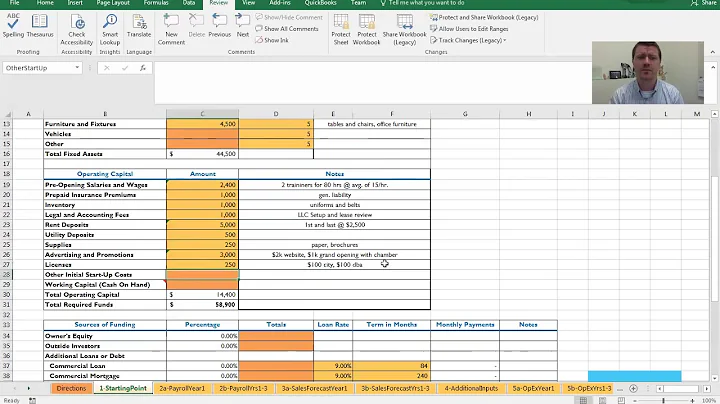Click Show All Comments
The image size is (720, 404).
tap(287, 29)
